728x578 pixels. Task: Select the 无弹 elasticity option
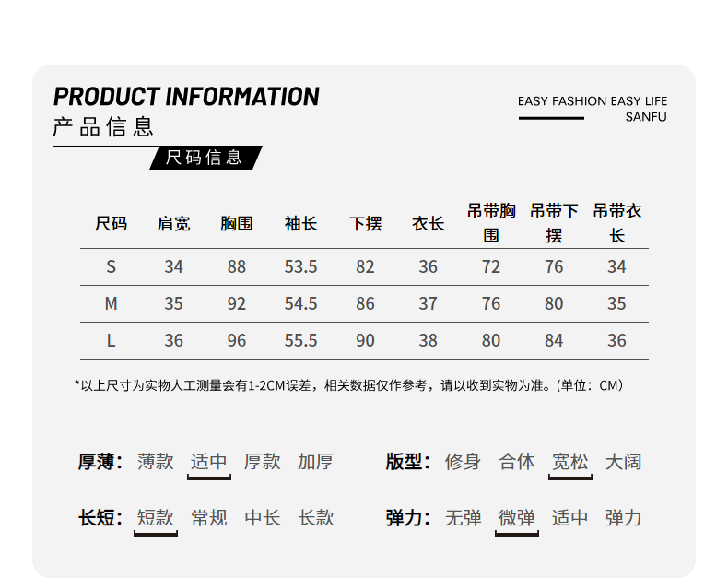tap(463, 518)
